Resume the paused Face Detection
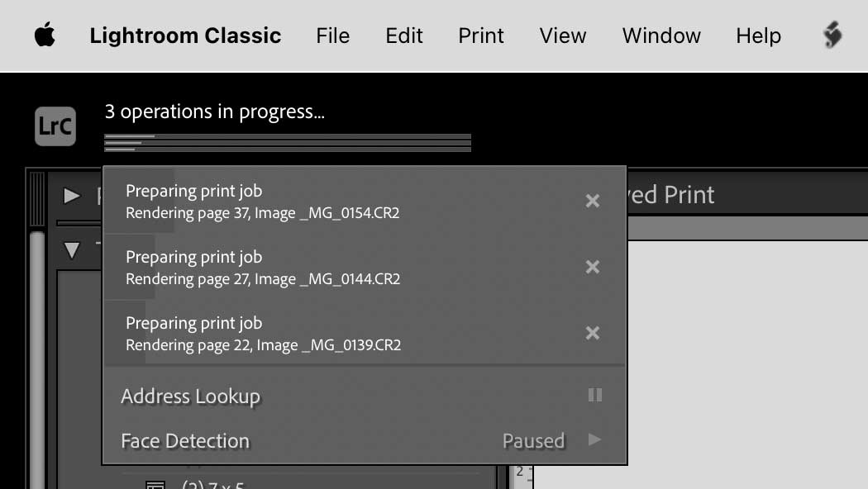868x489 pixels. tap(594, 440)
